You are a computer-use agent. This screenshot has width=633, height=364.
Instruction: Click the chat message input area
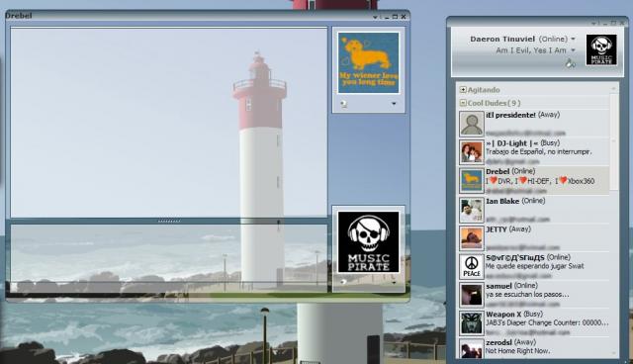pos(169,258)
